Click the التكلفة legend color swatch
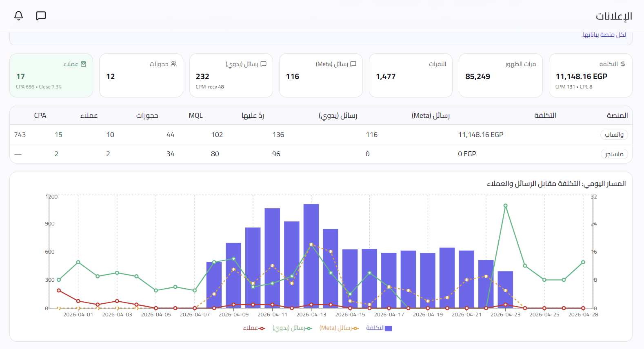This screenshot has height=349, width=644. pyautogui.click(x=389, y=328)
